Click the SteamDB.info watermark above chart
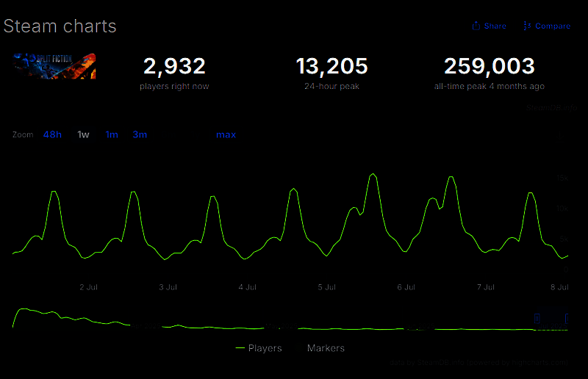Viewport: 588px width, 379px height. coord(551,108)
